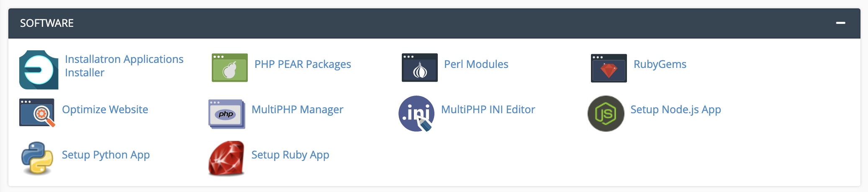Click the PHP PEAR Packages pear icon
Screen dimensions: 868x192
pos(230,67)
